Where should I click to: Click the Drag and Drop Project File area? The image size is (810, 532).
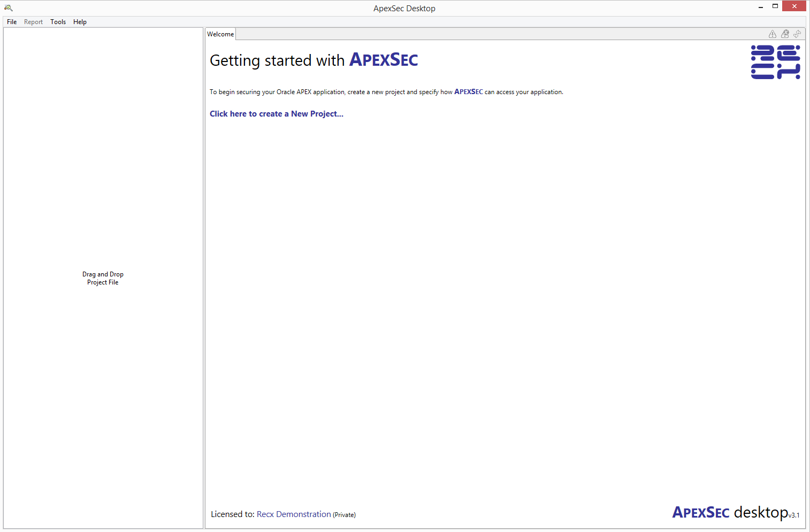coord(103,278)
